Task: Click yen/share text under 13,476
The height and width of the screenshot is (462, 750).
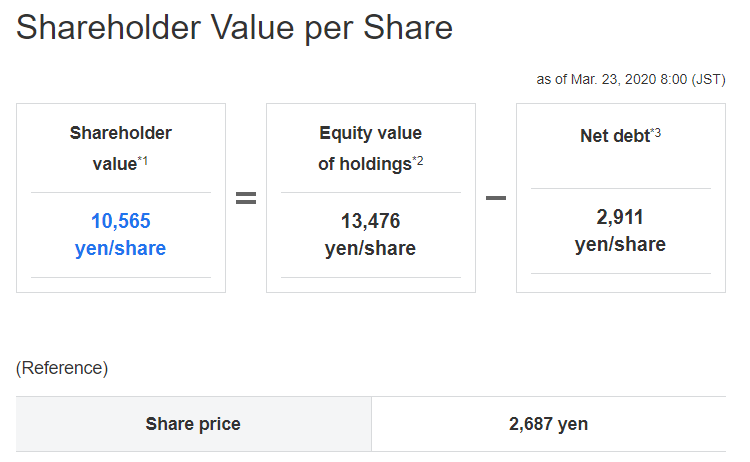Action: click(371, 248)
